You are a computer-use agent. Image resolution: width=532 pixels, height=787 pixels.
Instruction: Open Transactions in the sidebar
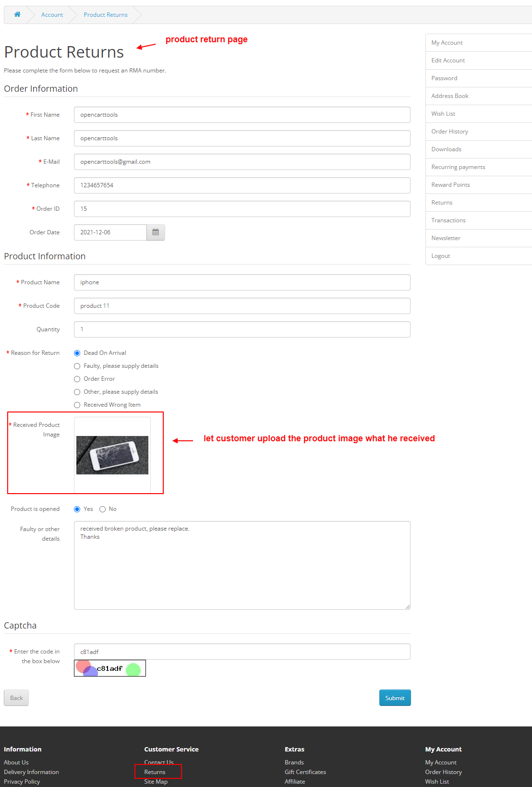coord(479,220)
